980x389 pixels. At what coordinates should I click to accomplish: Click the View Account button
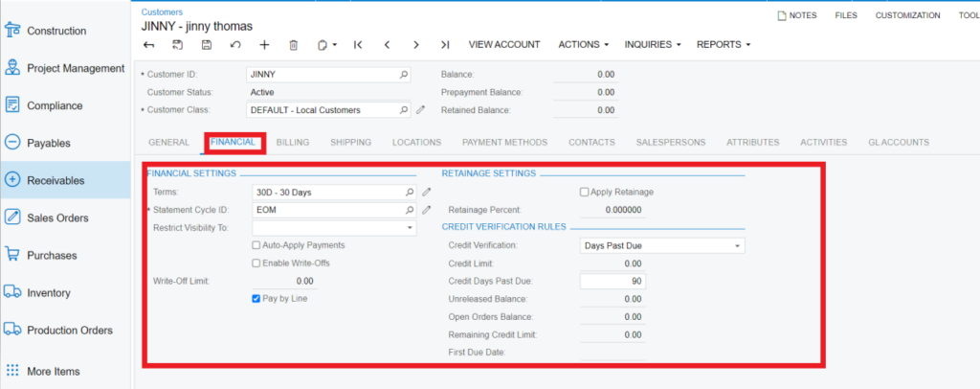coord(503,45)
